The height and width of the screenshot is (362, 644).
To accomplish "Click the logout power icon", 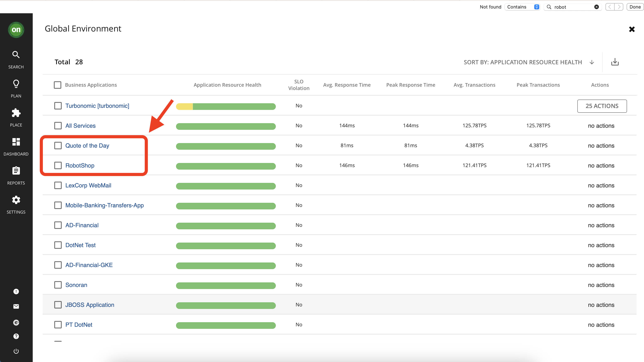I will pos(16,351).
